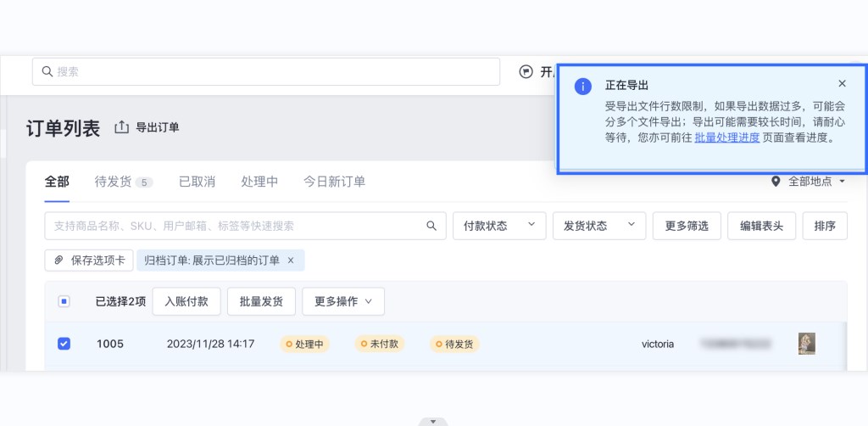Image resolution: width=868 pixels, height=426 pixels.
Task: Expand the 发货状态 dropdown
Action: click(598, 226)
